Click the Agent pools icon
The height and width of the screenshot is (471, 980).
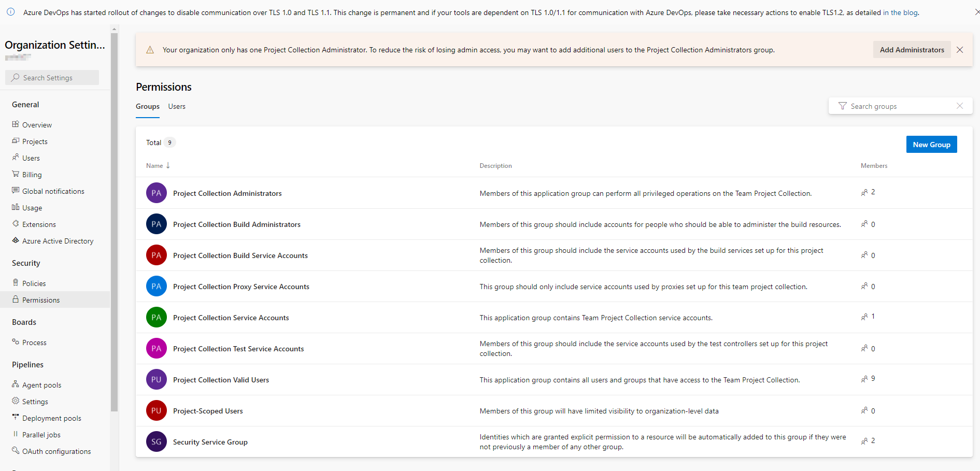tap(16, 384)
